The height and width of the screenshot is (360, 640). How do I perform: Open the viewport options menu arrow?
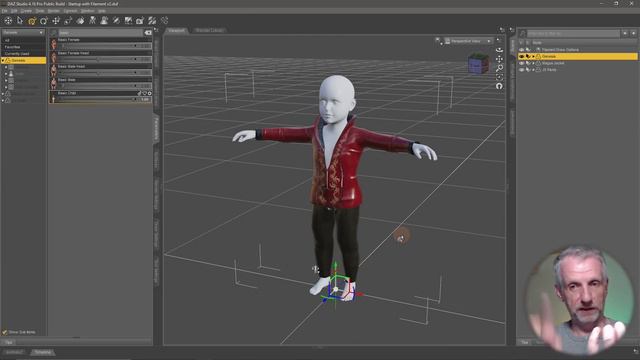point(498,40)
